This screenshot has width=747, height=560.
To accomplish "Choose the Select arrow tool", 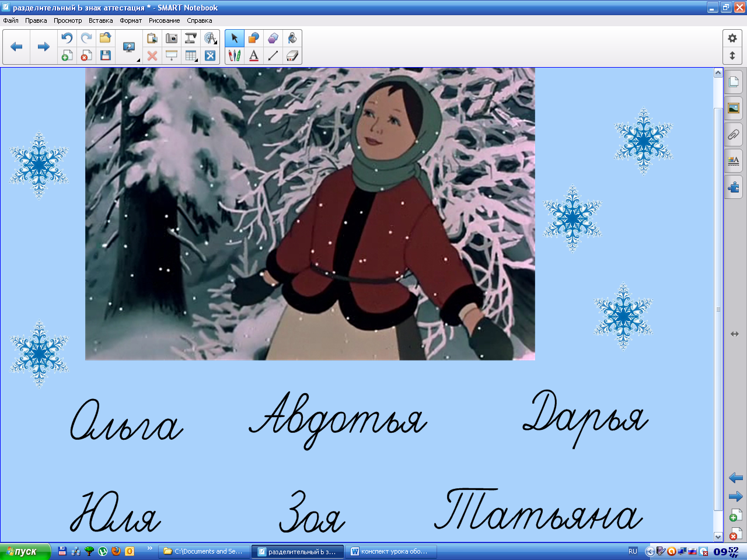I will [235, 38].
